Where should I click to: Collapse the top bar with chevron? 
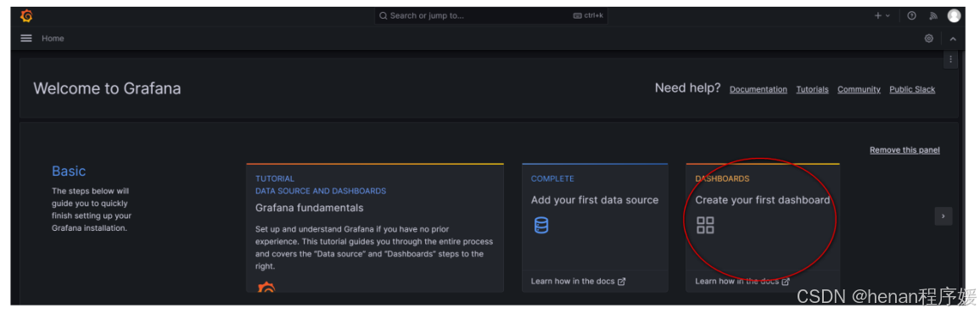(953, 39)
